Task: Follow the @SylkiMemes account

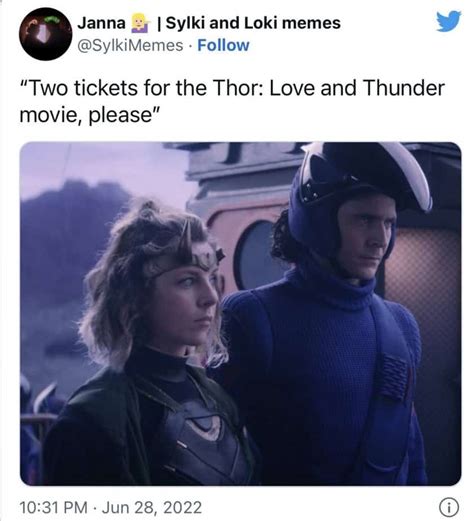Action: tap(223, 45)
